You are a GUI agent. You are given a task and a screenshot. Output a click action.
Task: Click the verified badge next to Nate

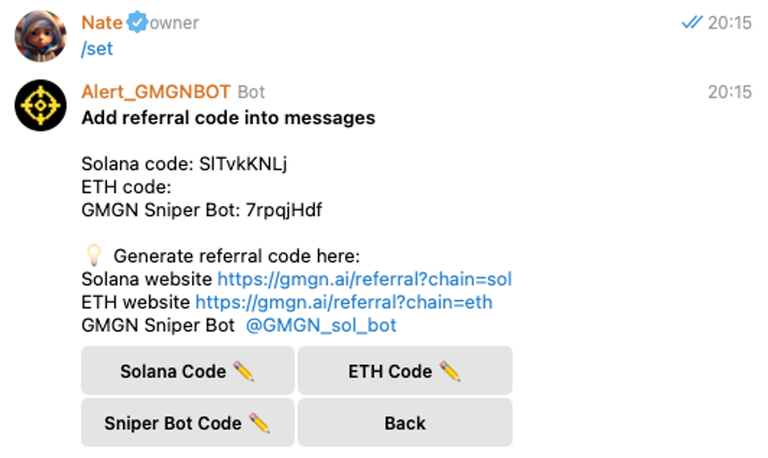137,23
